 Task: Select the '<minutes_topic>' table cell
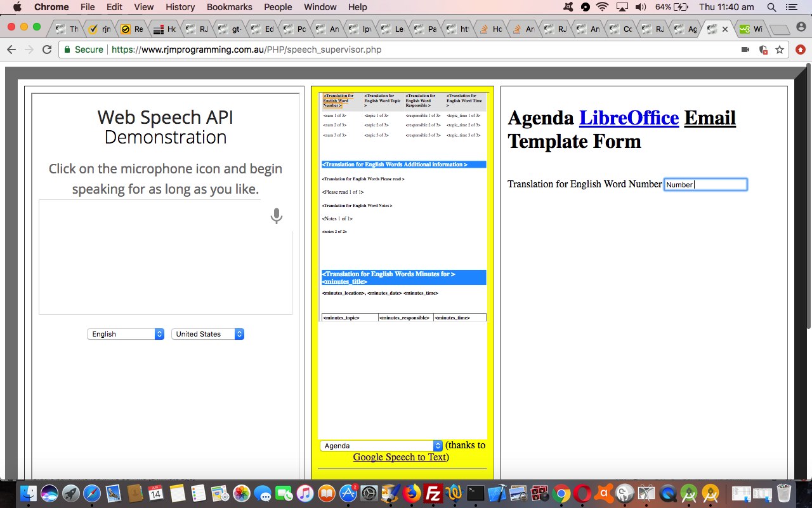click(x=350, y=317)
